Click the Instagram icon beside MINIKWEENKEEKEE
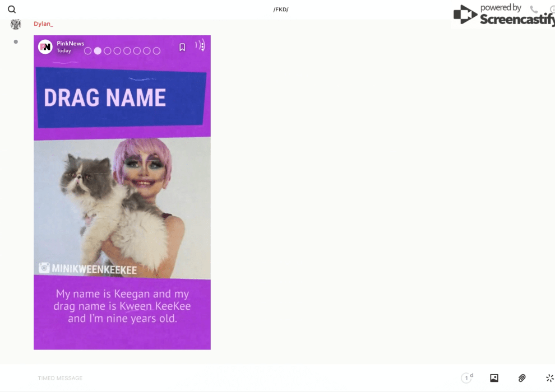This screenshot has height=392, width=555. (x=44, y=268)
